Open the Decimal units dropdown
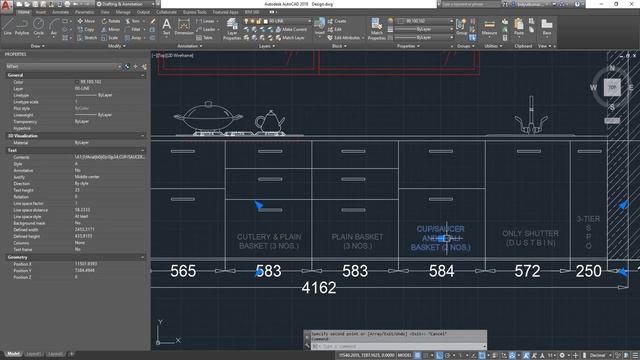 click(x=600, y=356)
